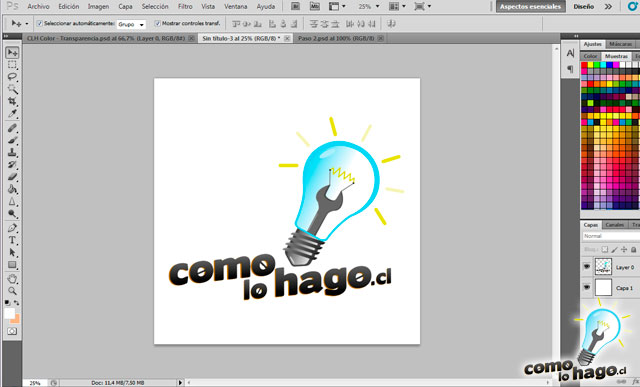Toggle lock image pixels brush icon

[x=614, y=249]
